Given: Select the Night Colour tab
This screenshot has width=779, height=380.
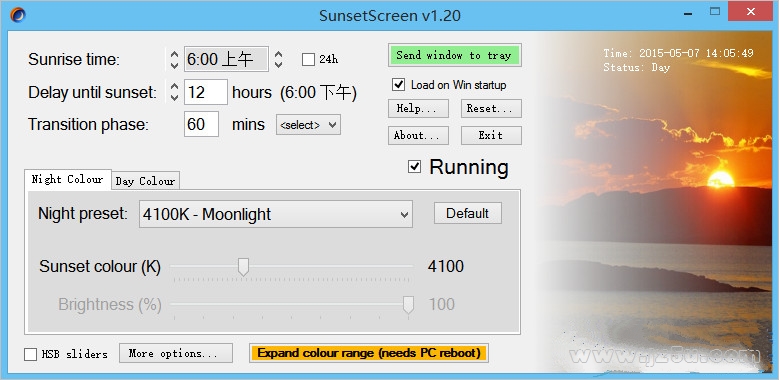Looking at the screenshot, I should click(x=68, y=179).
